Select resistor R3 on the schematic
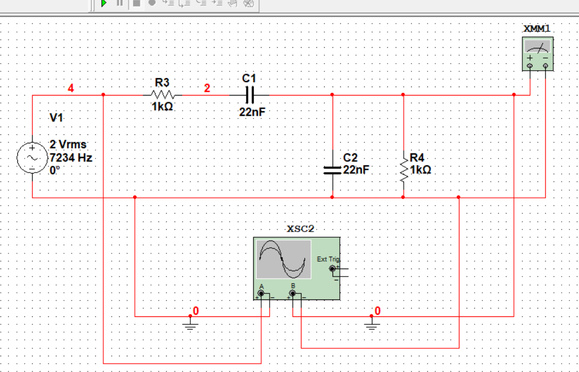This screenshot has width=579, height=372. pyautogui.click(x=162, y=95)
